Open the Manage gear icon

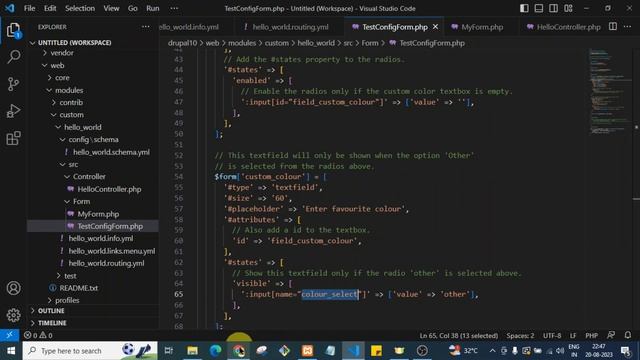pos(13,315)
